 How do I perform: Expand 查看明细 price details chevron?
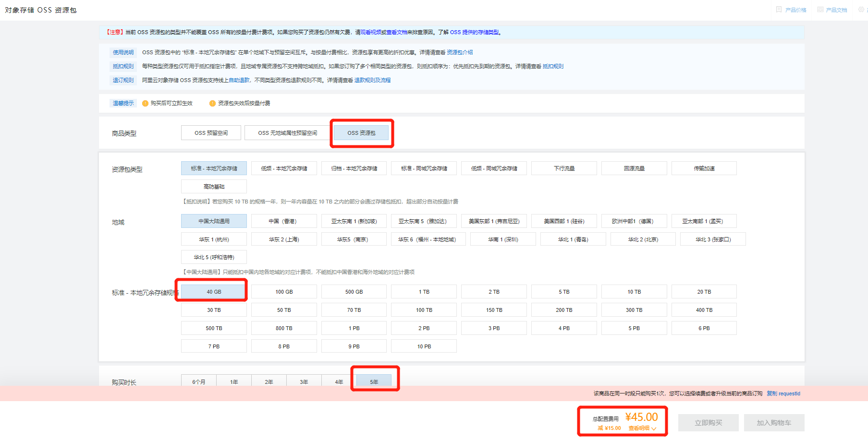point(654,428)
